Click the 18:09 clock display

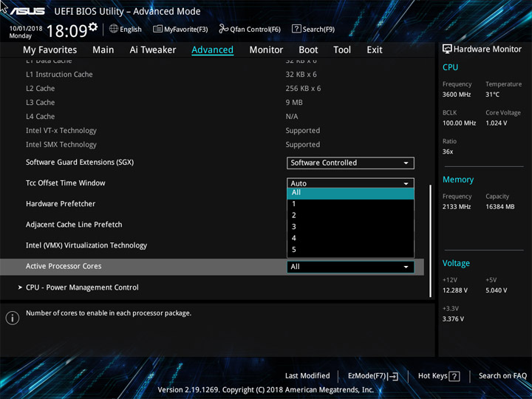(x=66, y=31)
